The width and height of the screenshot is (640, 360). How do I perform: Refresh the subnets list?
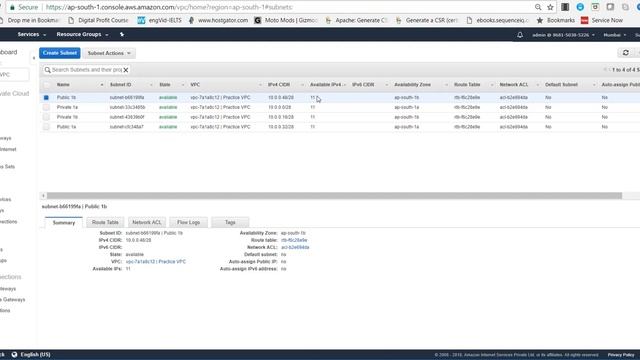click(x=625, y=53)
